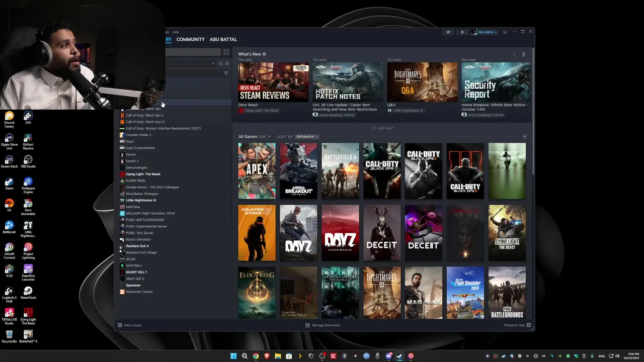644x362 pixels.
Task: Open the Steam notifications bell
Action: coord(462,32)
